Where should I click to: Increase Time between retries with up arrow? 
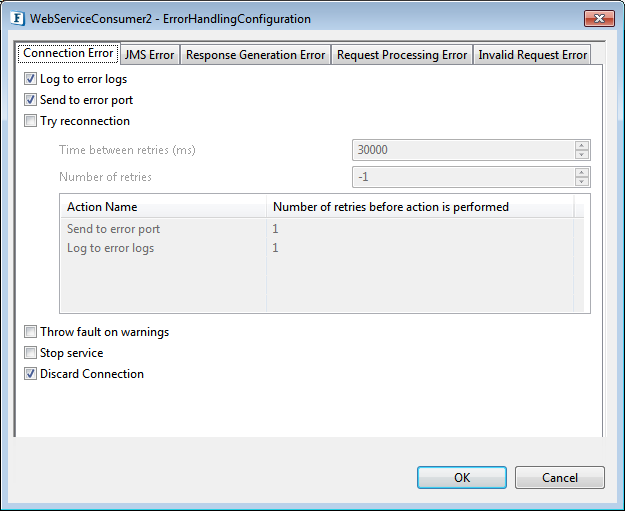582,145
